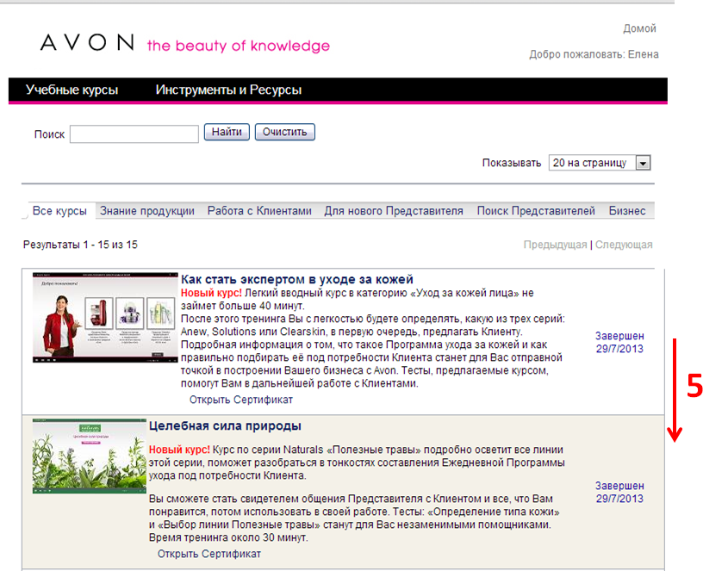The width and height of the screenshot is (728, 571).
Task: Click the Найти button
Action: click(x=227, y=132)
